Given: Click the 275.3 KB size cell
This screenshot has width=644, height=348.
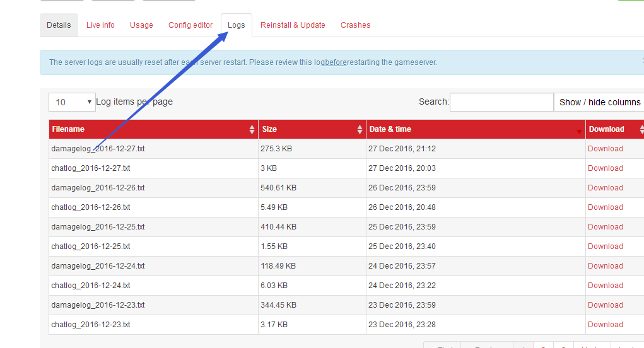Looking at the screenshot, I should point(312,149).
